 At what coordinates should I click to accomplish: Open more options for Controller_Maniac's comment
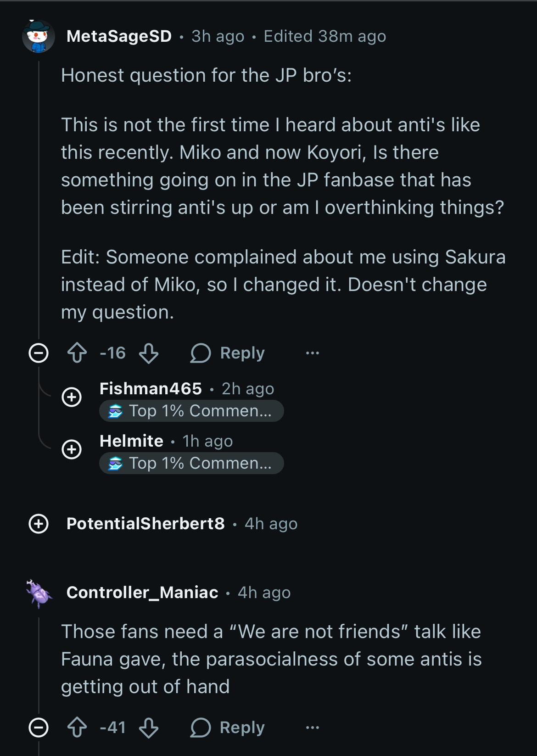pos(313,728)
